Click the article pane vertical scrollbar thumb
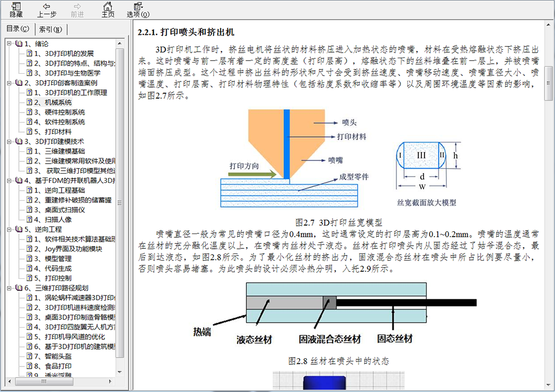This screenshot has height=392, width=555. pos(549,83)
